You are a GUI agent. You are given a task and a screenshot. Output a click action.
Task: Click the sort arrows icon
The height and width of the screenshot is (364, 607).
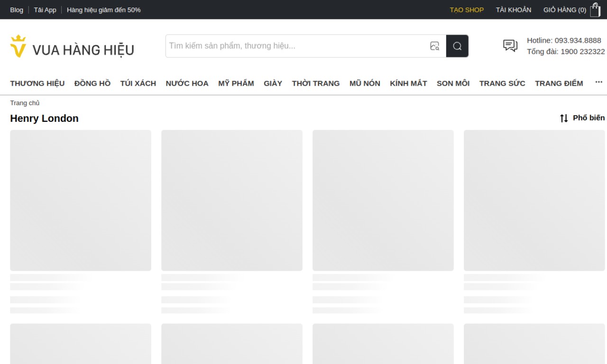[x=564, y=118]
